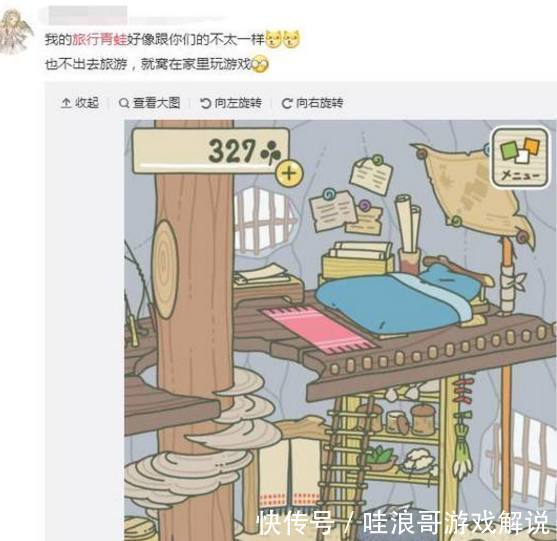The width and height of the screenshot is (557, 541).
Task: Rotate image right with 向右旋转
Action: coord(313,103)
